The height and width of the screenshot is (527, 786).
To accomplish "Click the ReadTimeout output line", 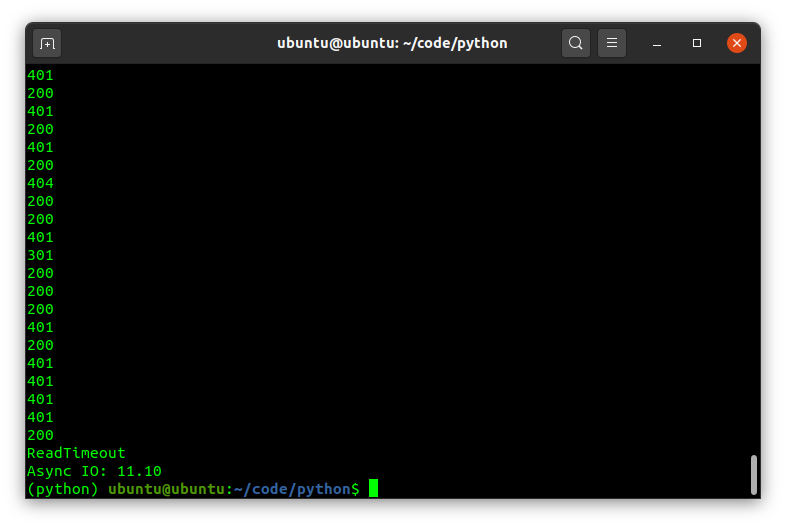I will (76, 453).
